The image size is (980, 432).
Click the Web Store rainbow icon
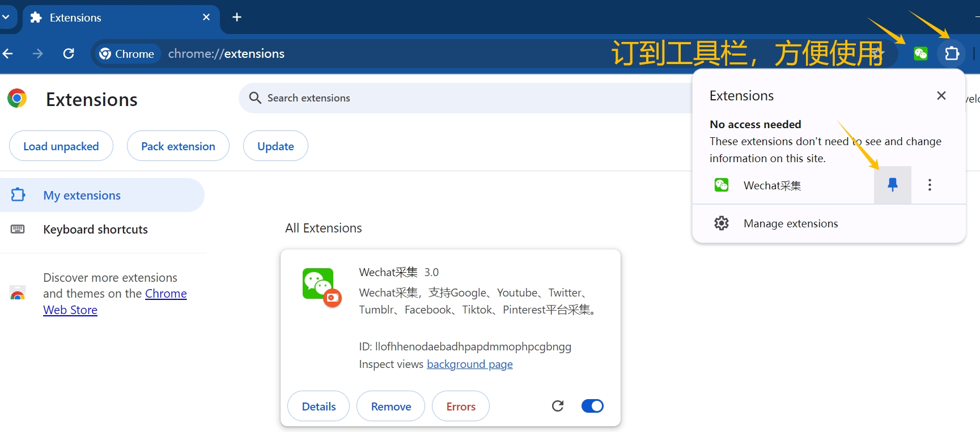pyautogui.click(x=18, y=293)
